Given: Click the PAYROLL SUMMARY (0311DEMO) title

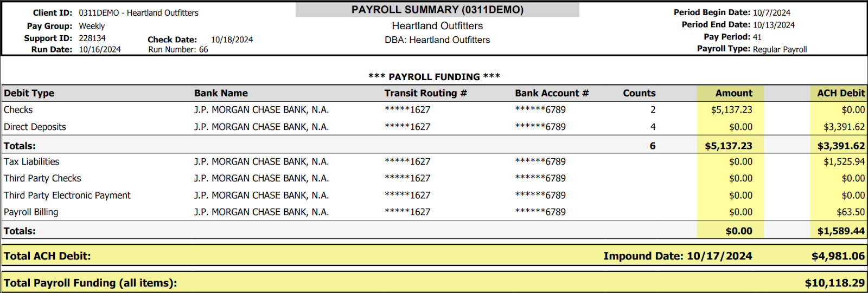Looking at the screenshot, I should tap(437, 10).
